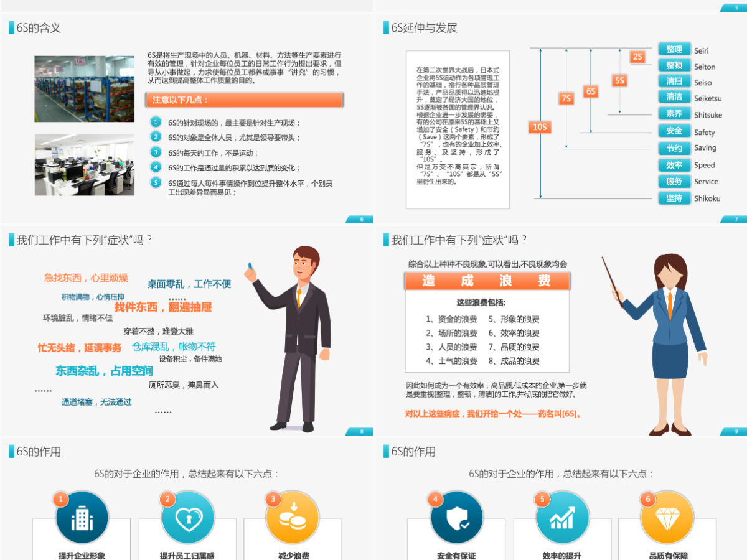
Task: Click the orange 2S label
Action: coord(637,57)
